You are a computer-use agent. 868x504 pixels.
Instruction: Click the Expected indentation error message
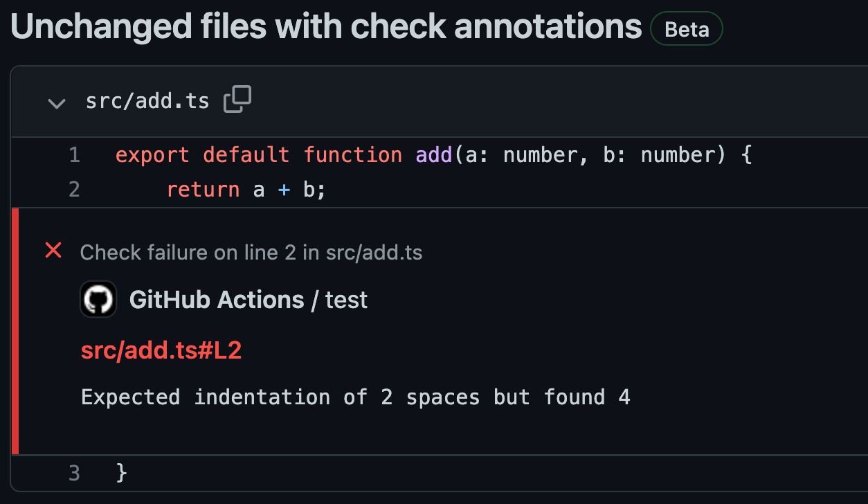356,397
